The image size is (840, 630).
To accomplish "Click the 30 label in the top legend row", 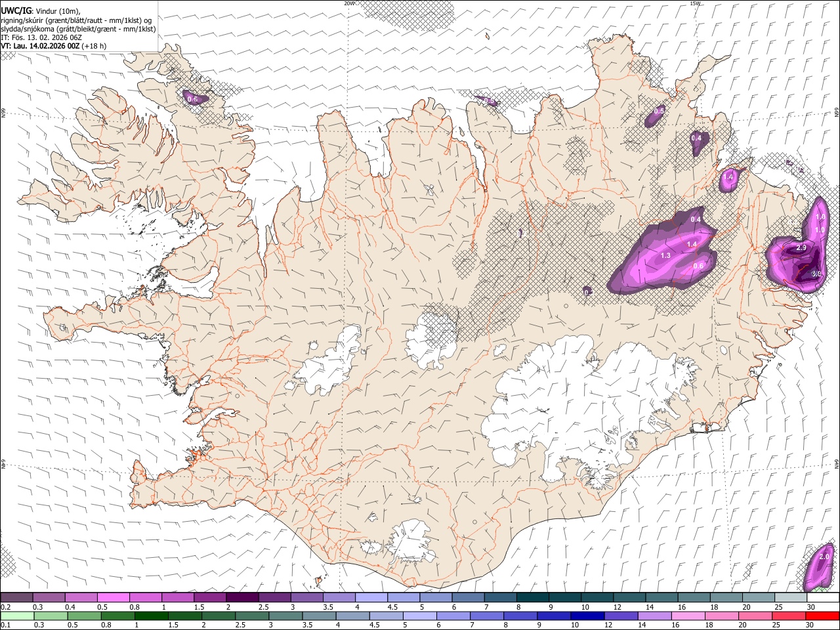I will tap(810, 607).
